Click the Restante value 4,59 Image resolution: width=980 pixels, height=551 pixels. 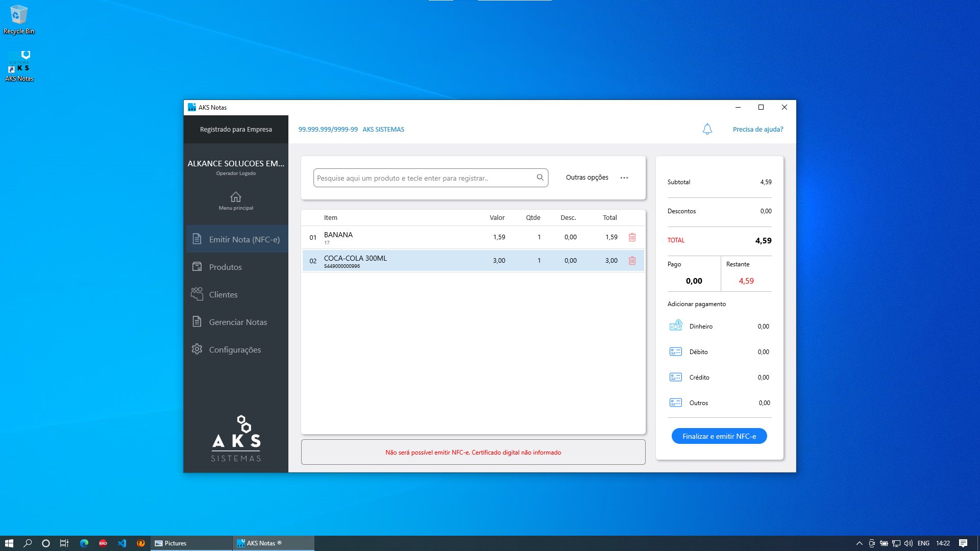coord(746,281)
